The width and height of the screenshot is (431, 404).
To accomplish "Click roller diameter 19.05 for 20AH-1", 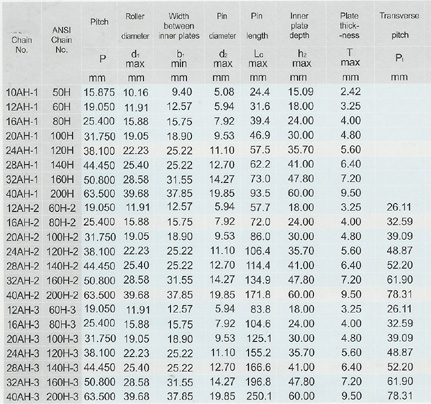I will click(136, 136).
